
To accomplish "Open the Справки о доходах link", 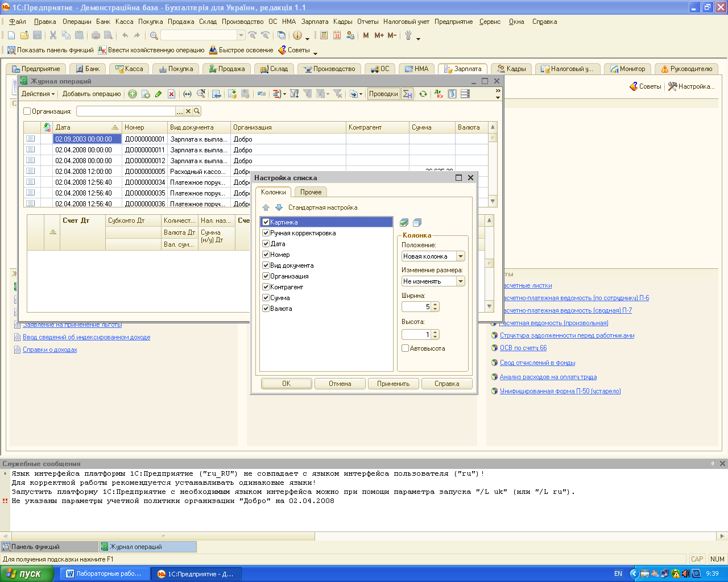I will [49, 350].
